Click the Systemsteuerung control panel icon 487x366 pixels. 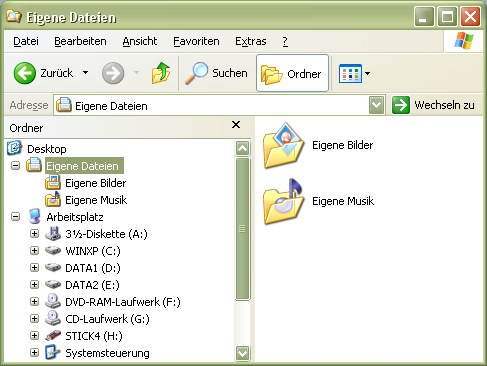point(53,352)
